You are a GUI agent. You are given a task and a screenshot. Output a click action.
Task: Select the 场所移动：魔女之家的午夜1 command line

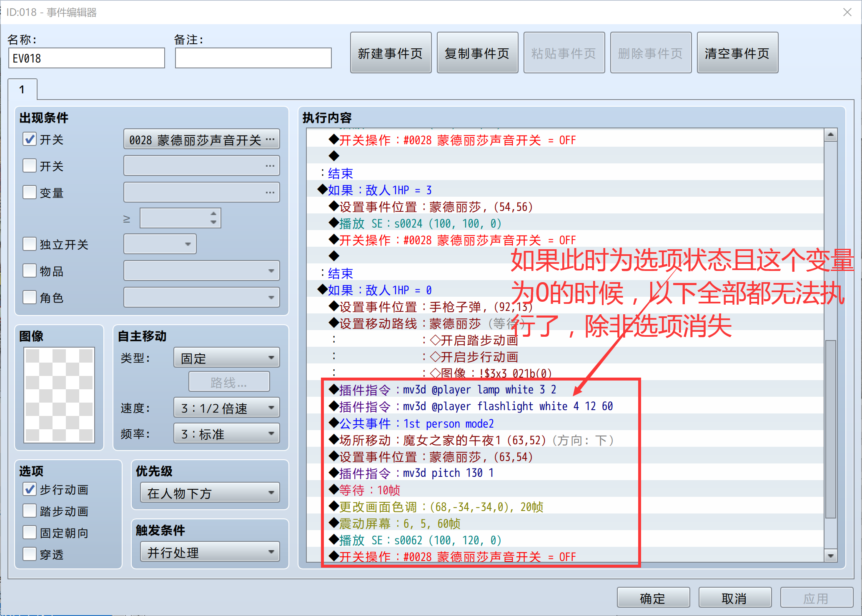click(565, 440)
